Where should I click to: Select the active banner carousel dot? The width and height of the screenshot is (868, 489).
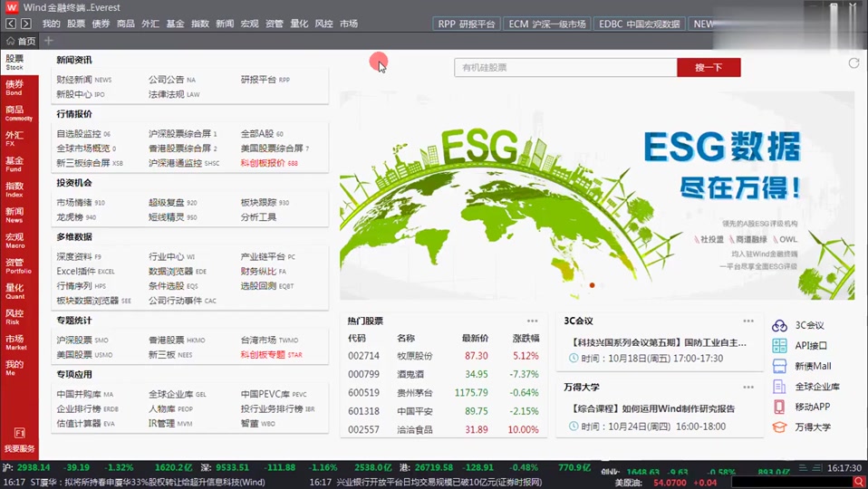pos(592,285)
